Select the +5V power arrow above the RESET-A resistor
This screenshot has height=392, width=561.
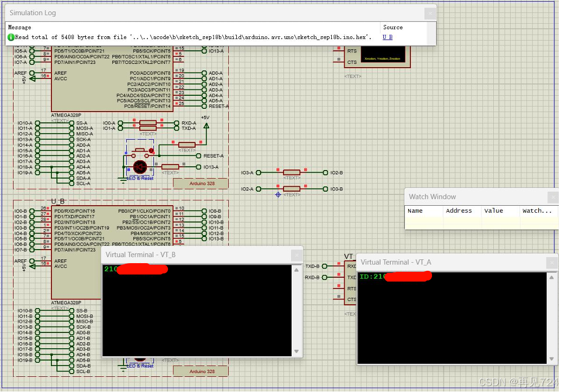(206, 126)
